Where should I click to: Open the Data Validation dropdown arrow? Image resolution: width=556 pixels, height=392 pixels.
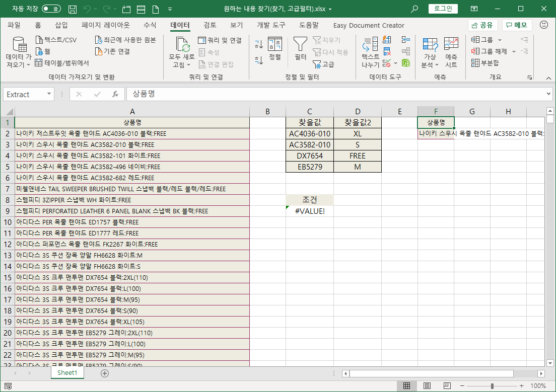[395, 63]
